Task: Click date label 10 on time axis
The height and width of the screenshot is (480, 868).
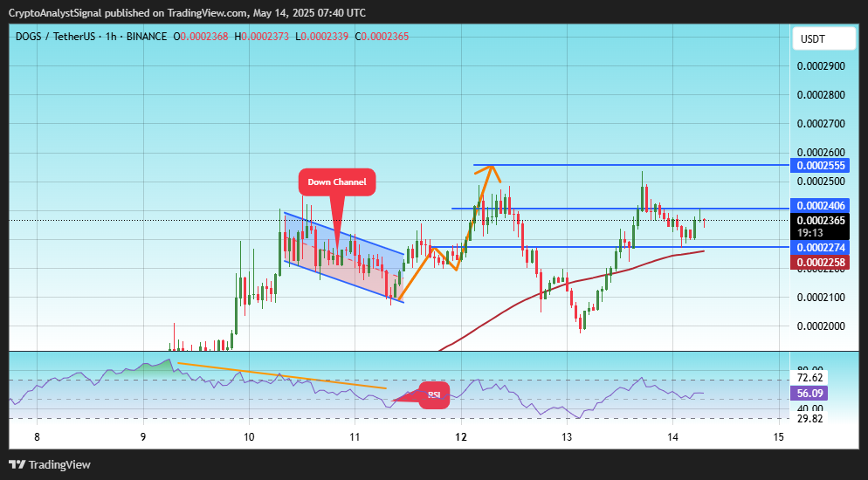Action: tap(249, 437)
